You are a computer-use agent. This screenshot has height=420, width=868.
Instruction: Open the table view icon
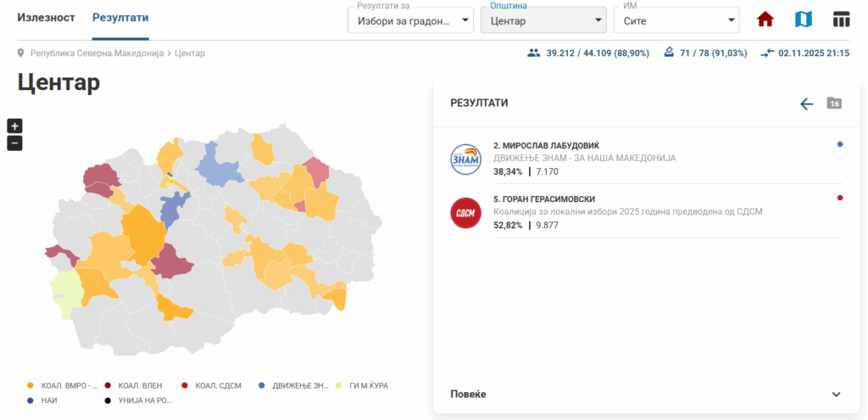point(841,20)
